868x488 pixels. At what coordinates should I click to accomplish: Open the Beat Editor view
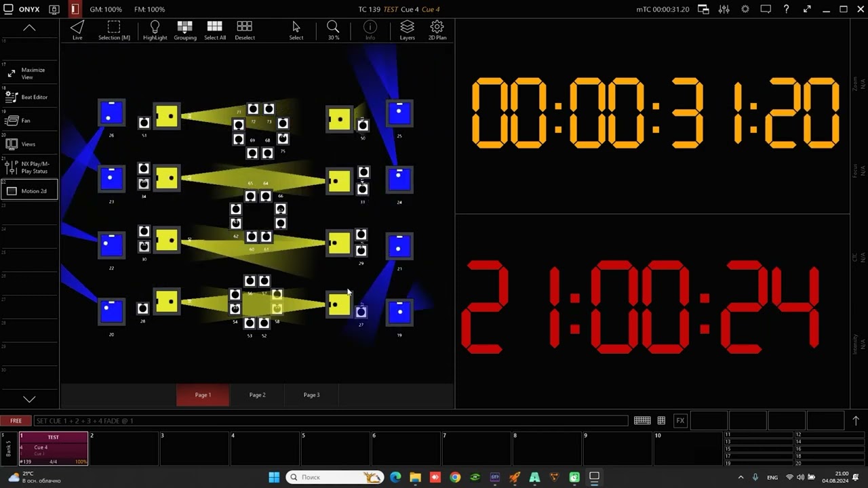pyautogui.click(x=29, y=97)
